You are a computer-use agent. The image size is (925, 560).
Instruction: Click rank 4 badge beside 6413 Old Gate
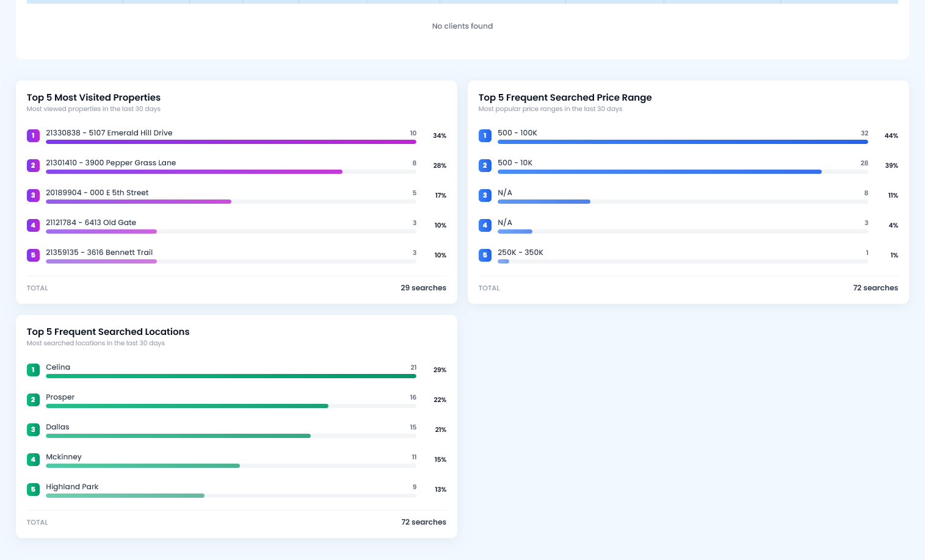(x=33, y=225)
